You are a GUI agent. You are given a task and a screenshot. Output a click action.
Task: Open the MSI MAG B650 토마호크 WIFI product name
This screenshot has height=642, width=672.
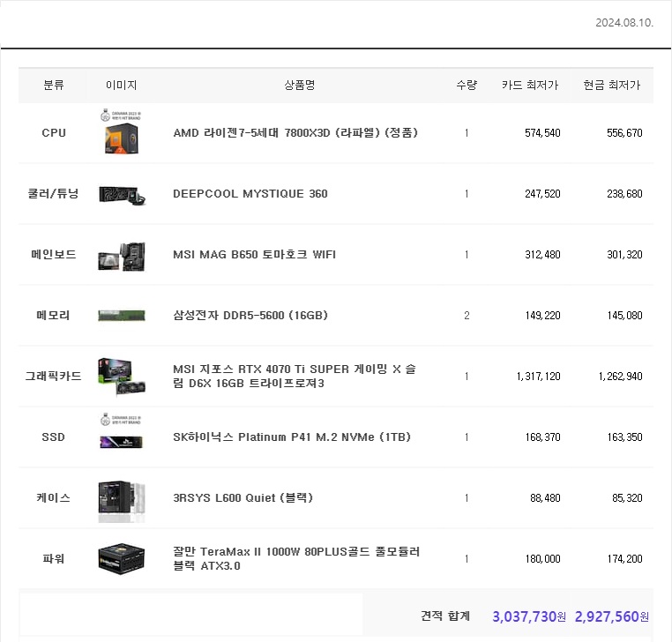[x=255, y=255]
